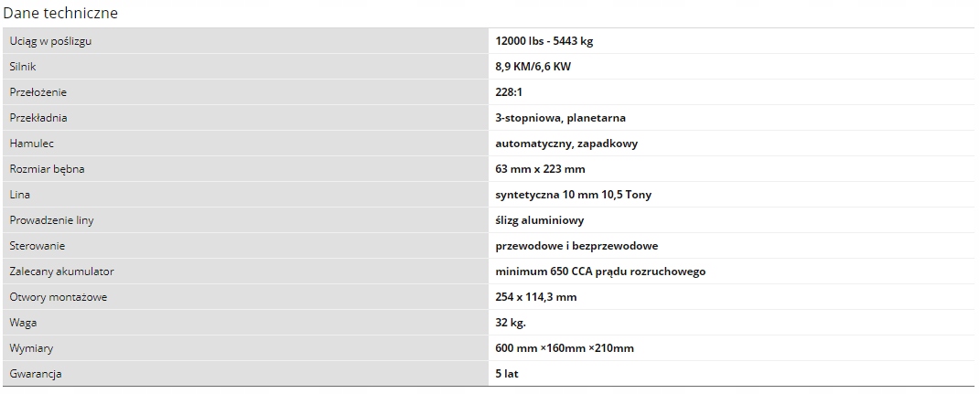Select the '63 mm x 223 mm' value
The height and width of the screenshot is (394, 980).
pyautogui.click(x=540, y=169)
